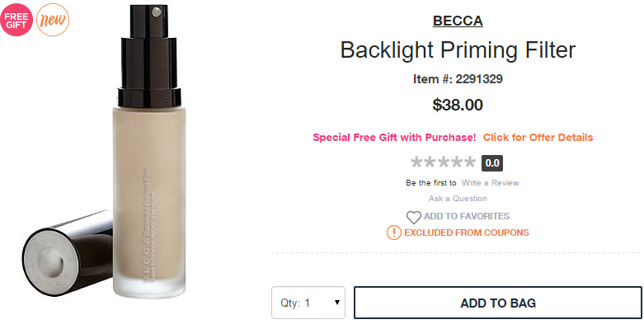Screen dimensions: 644x329
Task: Click the heart favorites icon
Action: [414, 217]
